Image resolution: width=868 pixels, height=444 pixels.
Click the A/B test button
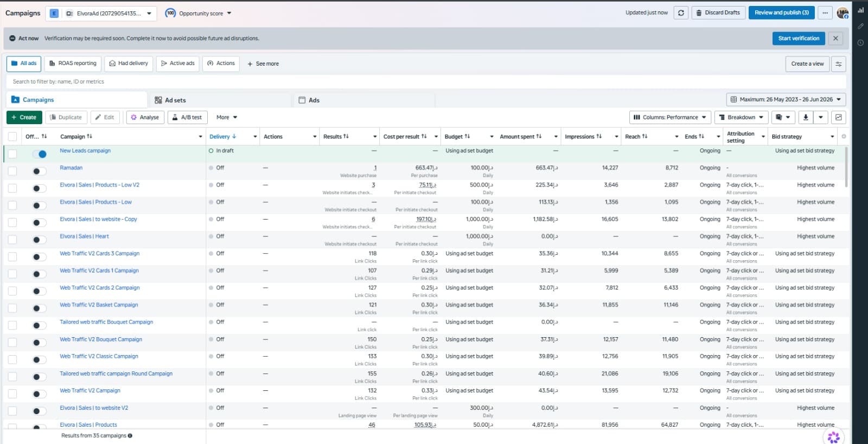click(x=188, y=117)
